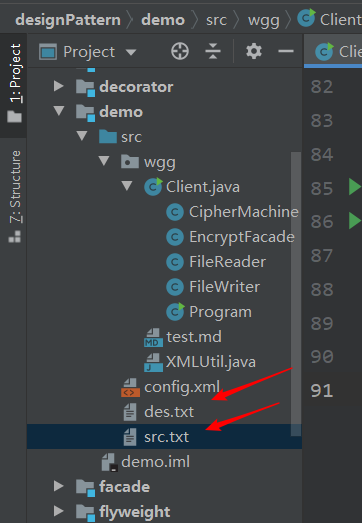Select the decorator module folder icon
The image size is (362, 523).
click(x=85, y=87)
